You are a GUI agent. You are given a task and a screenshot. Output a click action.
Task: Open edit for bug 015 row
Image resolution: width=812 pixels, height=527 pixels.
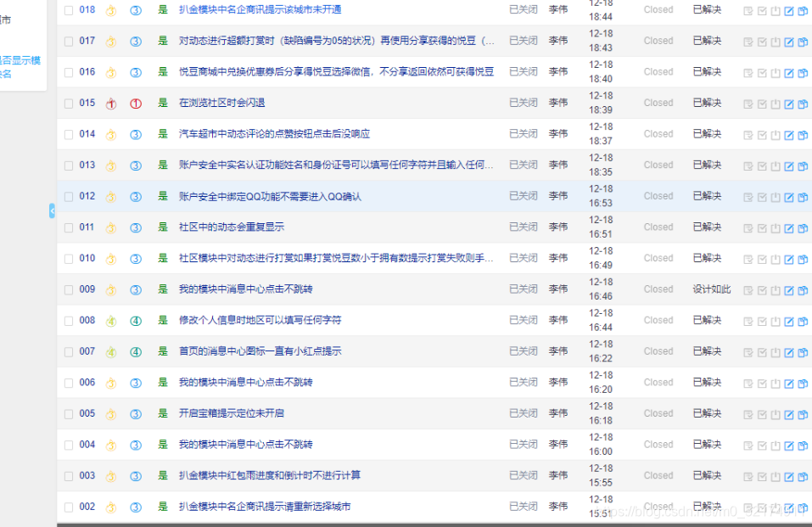click(789, 104)
